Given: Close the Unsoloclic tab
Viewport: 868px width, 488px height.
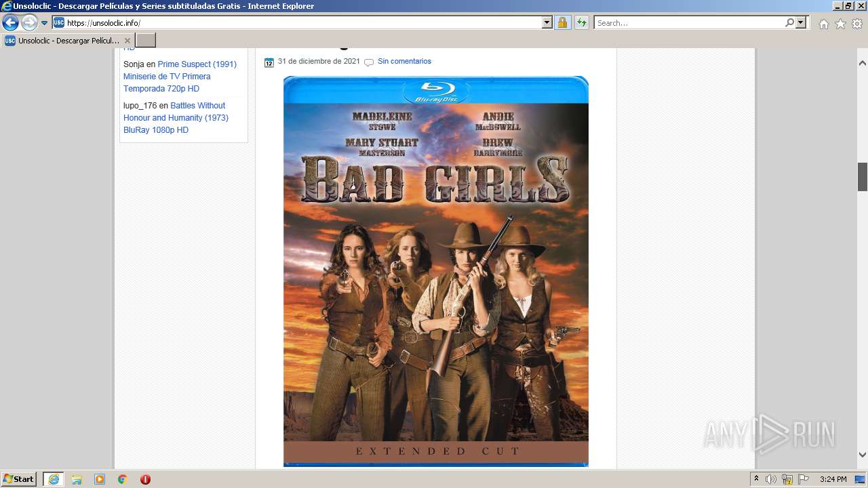Looking at the screenshot, I should point(127,41).
